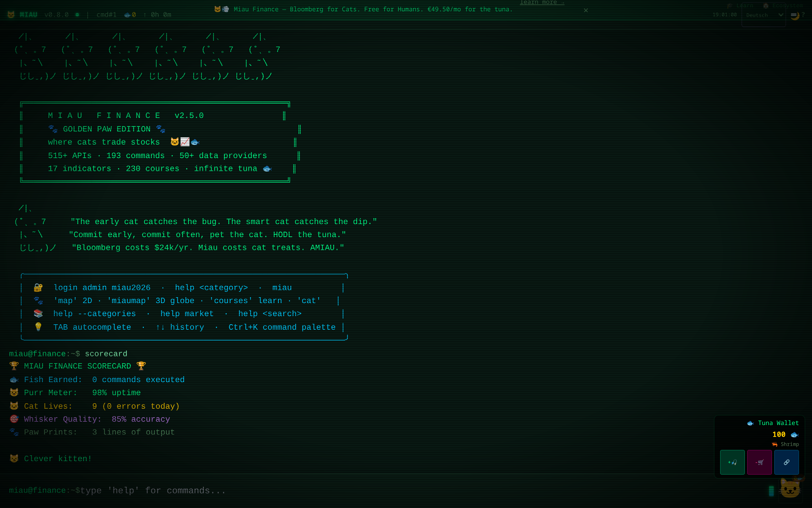
Task: Click the 'help market' hint text
Action: [x=187, y=314]
